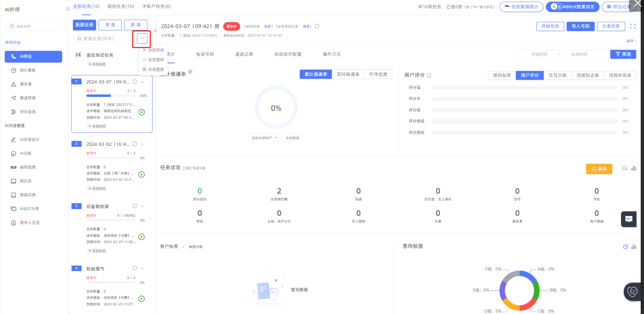This screenshot has height=314, width=644.
Task: Click the info icon beside 累计接通率
Action: (x=191, y=72)
